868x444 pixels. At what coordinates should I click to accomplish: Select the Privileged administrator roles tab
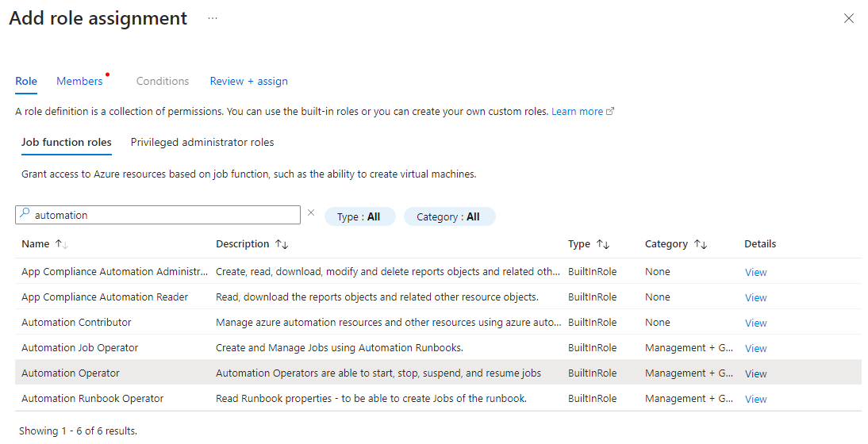pyautogui.click(x=202, y=143)
